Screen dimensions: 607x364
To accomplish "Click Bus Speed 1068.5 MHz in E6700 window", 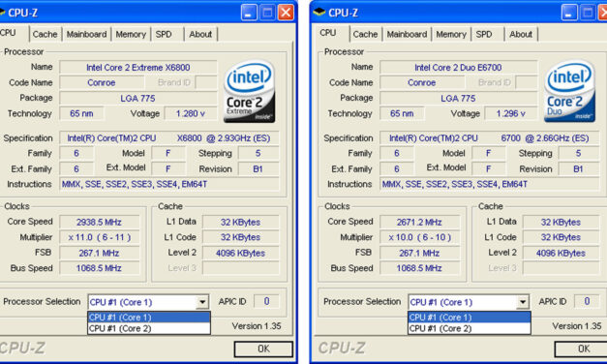I will tap(419, 268).
